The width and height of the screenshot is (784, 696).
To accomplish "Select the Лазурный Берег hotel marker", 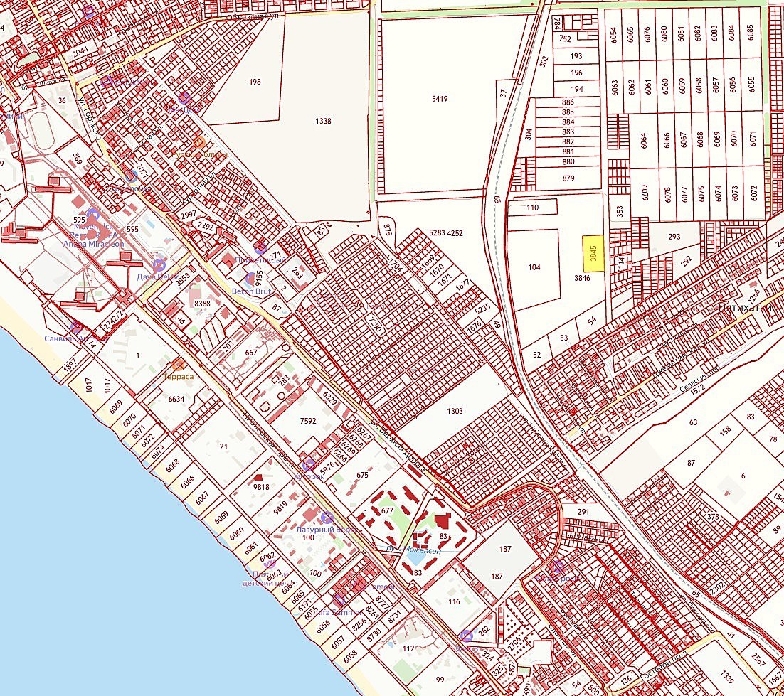I will click(327, 518).
